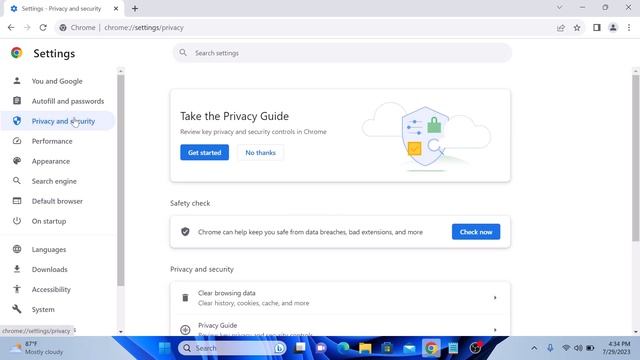The image size is (640, 360).
Task: Open Downloads settings
Action: (57, 269)
